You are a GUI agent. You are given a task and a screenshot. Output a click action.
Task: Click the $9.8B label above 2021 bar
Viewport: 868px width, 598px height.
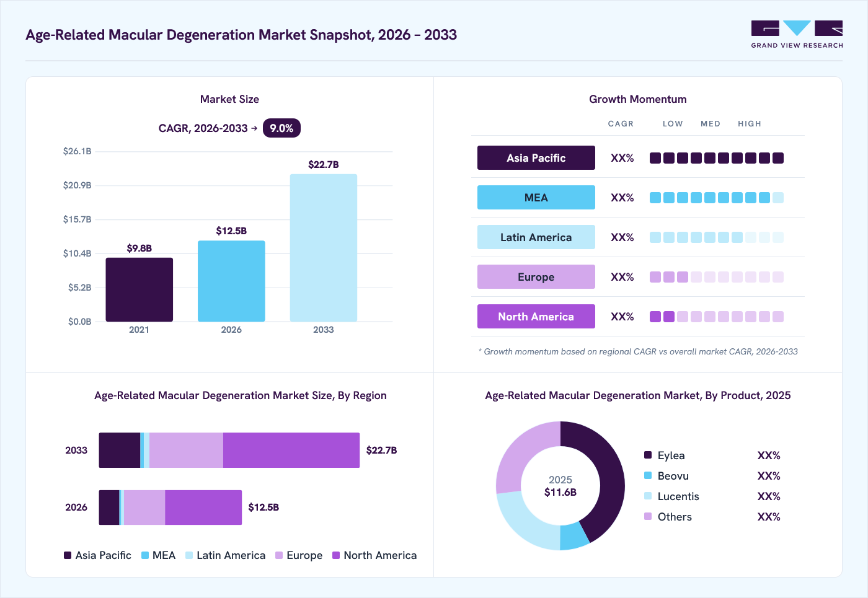pos(139,248)
